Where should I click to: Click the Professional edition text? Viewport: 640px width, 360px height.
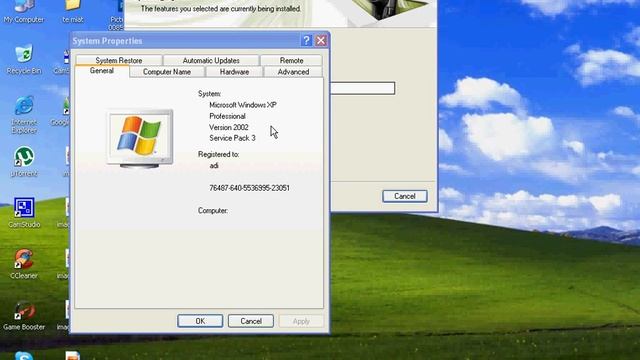227,116
